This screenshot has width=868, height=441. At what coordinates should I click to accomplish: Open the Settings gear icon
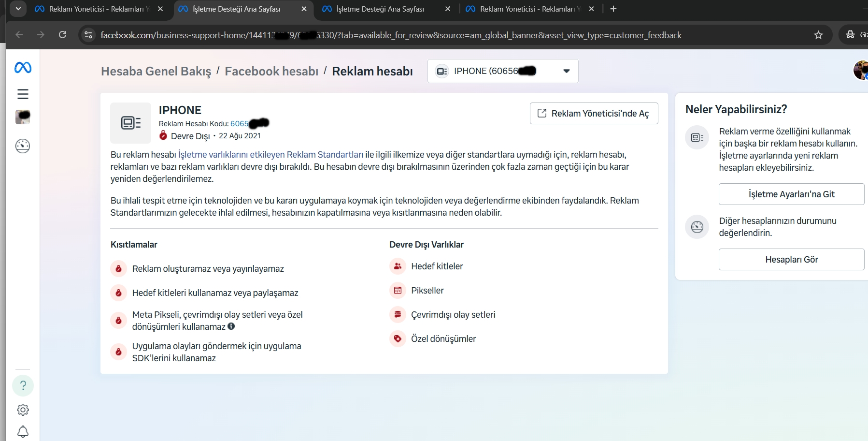[23, 410]
